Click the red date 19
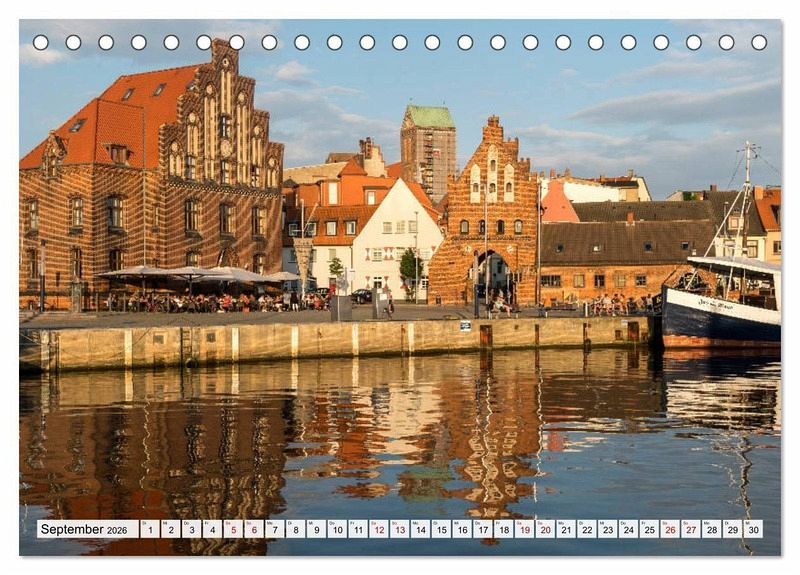 (x=524, y=529)
